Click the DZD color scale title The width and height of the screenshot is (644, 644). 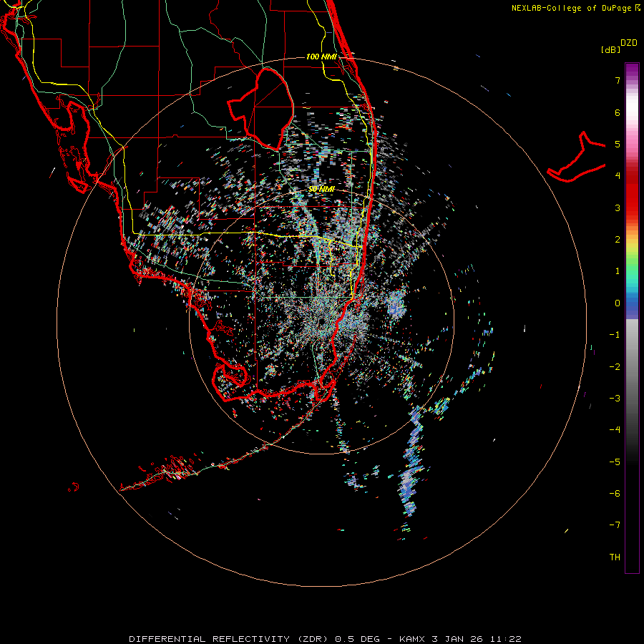click(629, 43)
